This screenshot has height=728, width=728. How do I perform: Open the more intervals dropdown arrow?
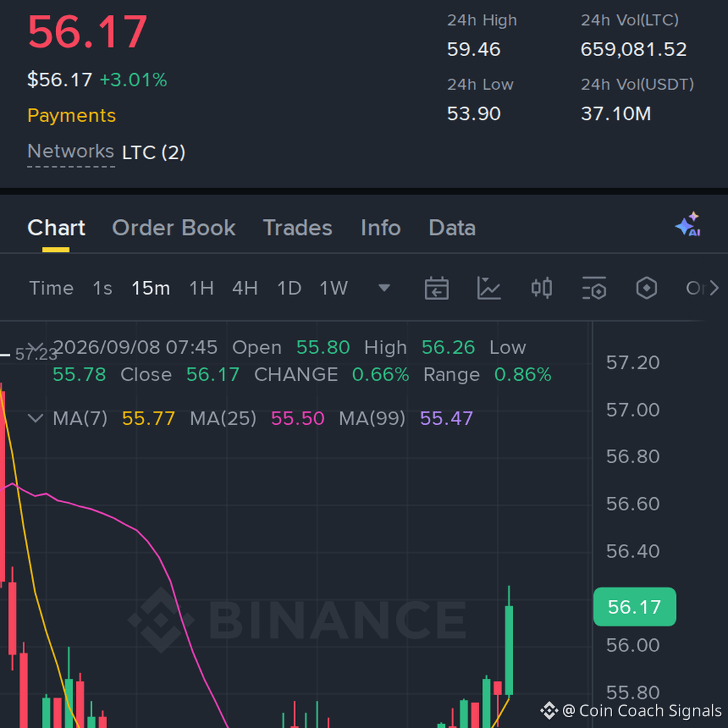[384, 288]
